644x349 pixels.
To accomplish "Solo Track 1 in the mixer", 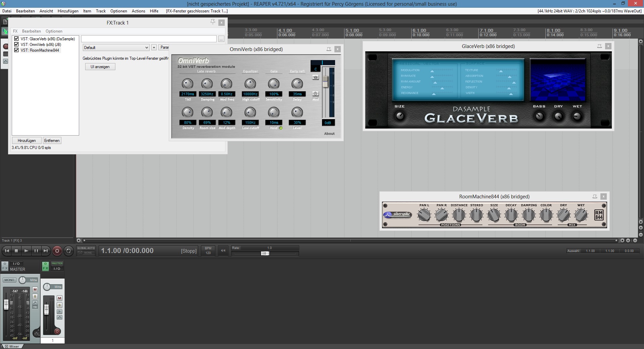I will pyautogui.click(x=59, y=305).
